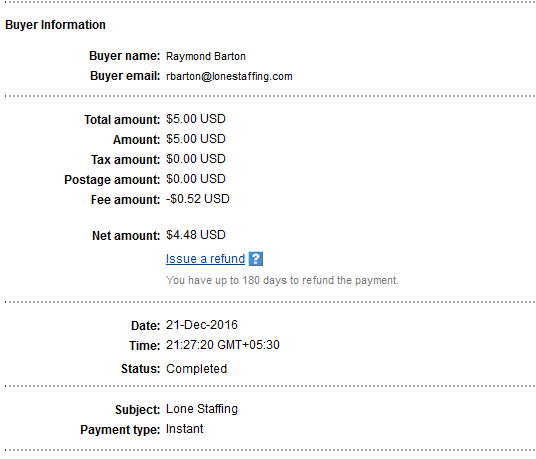The height and width of the screenshot is (459, 536).
Task: Select the Amount $5.00 USD value
Action: point(196,139)
